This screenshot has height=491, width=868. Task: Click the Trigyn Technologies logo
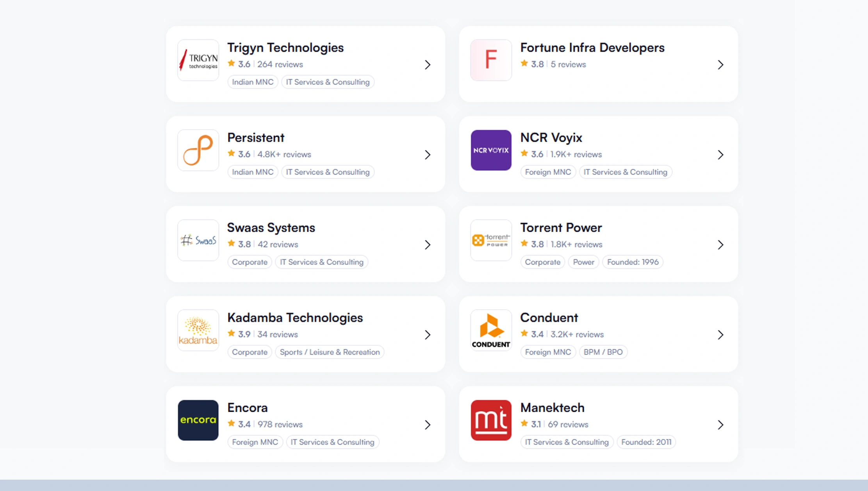[x=198, y=60]
